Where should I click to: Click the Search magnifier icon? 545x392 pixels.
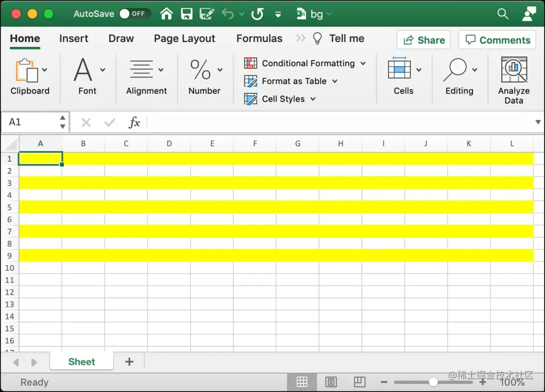pos(502,14)
